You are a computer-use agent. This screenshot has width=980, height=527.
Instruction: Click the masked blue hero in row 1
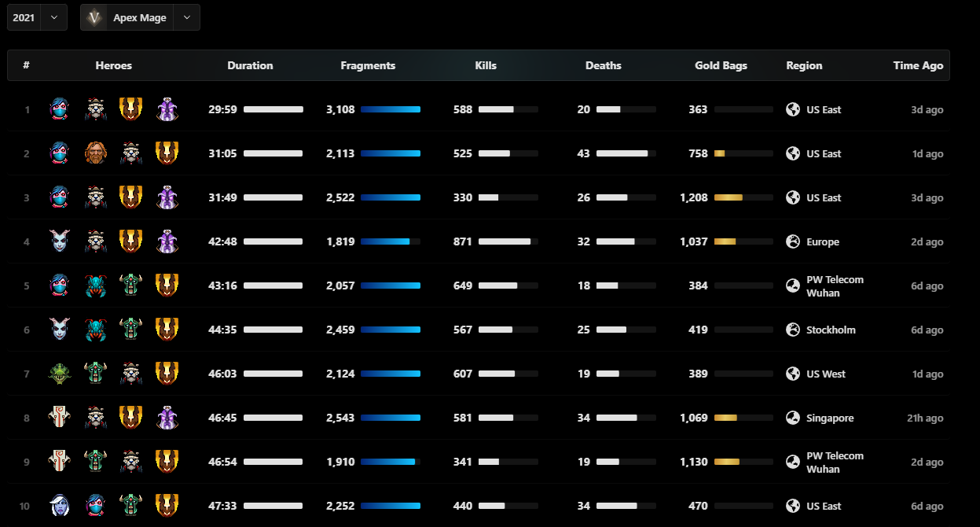(x=59, y=109)
